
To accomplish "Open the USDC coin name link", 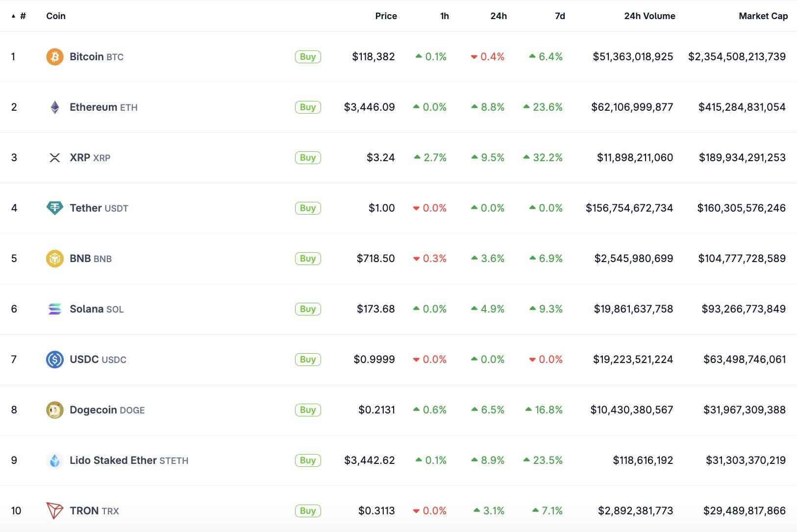I will [98, 360].
